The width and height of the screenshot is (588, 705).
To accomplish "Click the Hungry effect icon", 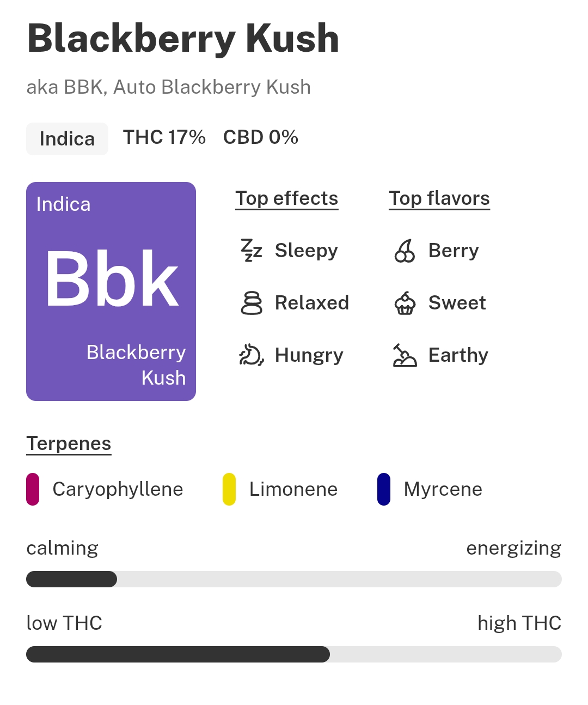I will coord(252,355).
